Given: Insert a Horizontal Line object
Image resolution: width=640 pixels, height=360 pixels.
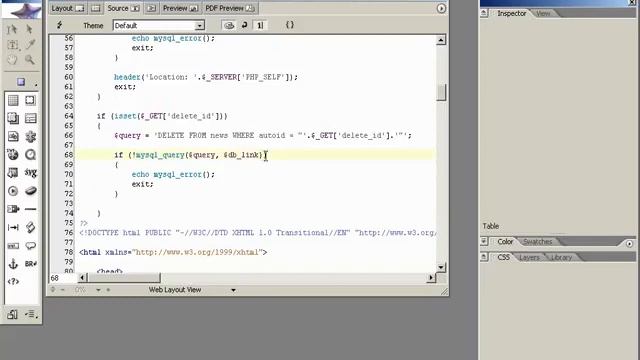Looking at the screenshot, I should 30,209.
